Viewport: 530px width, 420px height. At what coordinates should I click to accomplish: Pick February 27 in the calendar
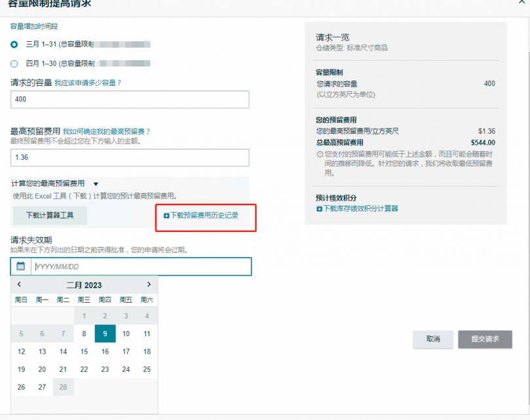(42, 387)
